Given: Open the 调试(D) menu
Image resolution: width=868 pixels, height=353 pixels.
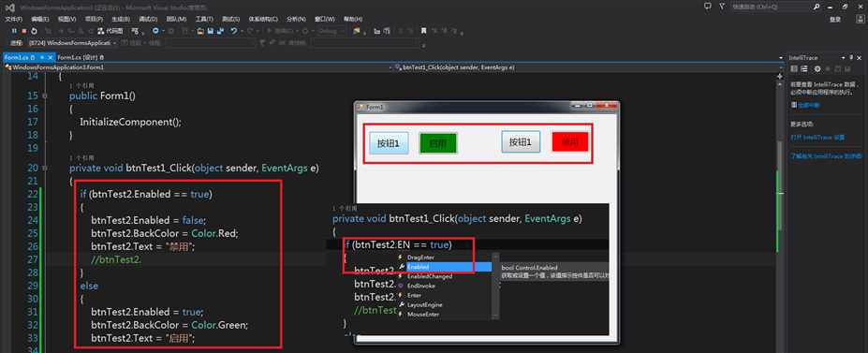Looking at the screenshot, I should point(148,19).
